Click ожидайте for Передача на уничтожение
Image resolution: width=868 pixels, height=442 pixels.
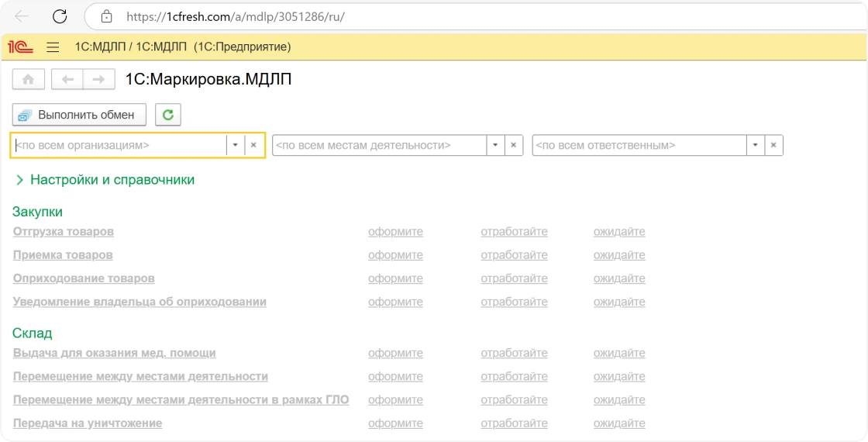(x=619, y=423)
